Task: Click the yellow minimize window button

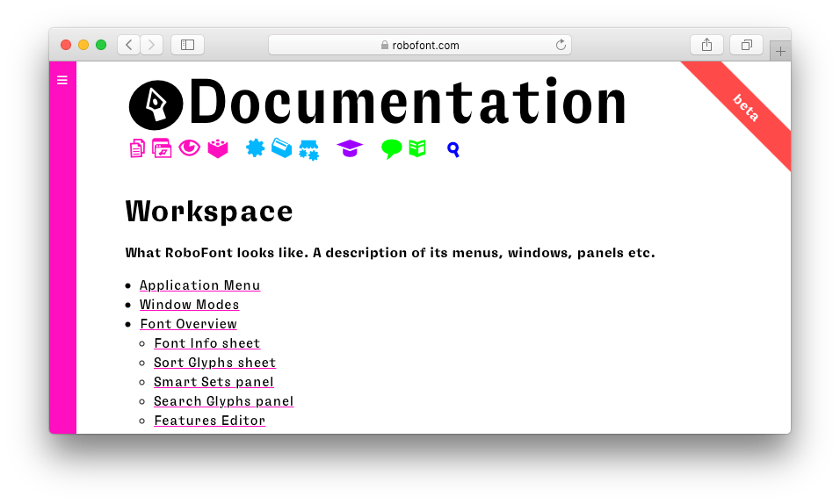Action: [83, 45]
